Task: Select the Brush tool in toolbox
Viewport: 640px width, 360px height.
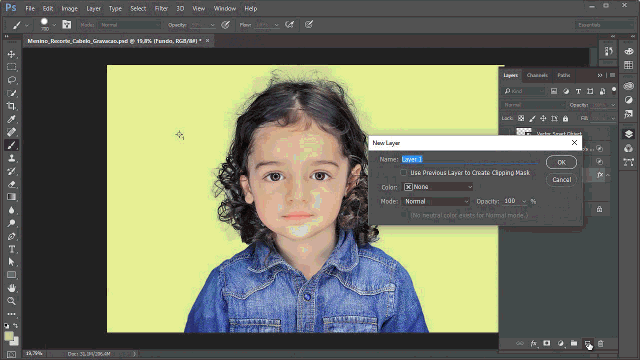Action: pyautogui.click(x=11, y=145)
